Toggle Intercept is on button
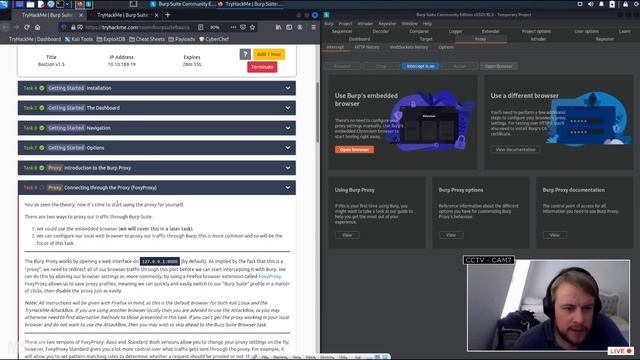Screen dimensions: 640x360 coord(420,66)
